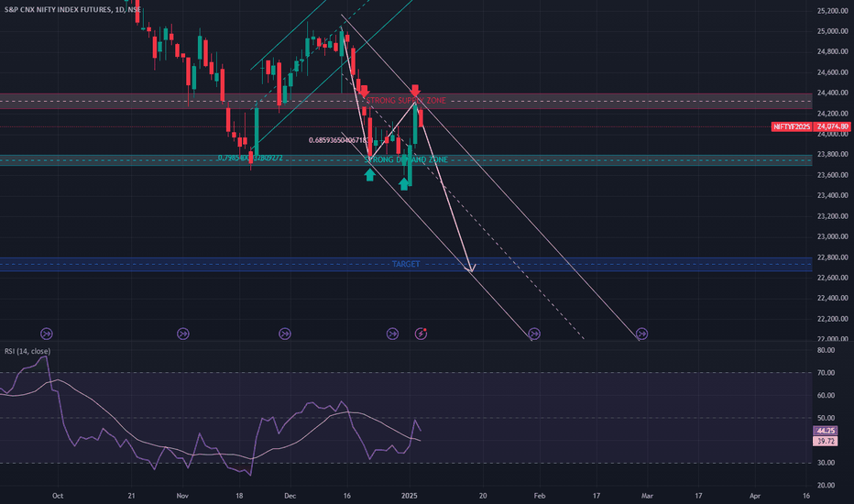
Task: Click the 30.00 RSI axis label
Action: (826, 463)
